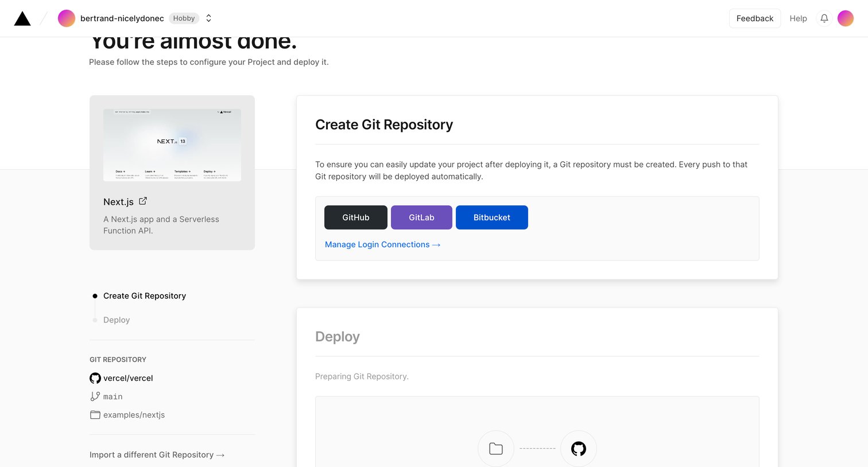Click the Create Git Repository panel heading

[x=384, y=124]
